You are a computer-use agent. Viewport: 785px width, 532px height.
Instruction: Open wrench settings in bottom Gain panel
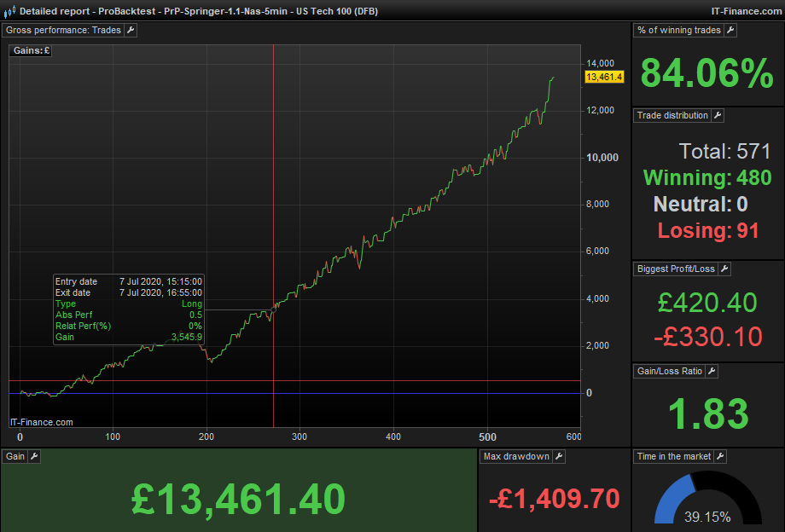pos(34,456)
